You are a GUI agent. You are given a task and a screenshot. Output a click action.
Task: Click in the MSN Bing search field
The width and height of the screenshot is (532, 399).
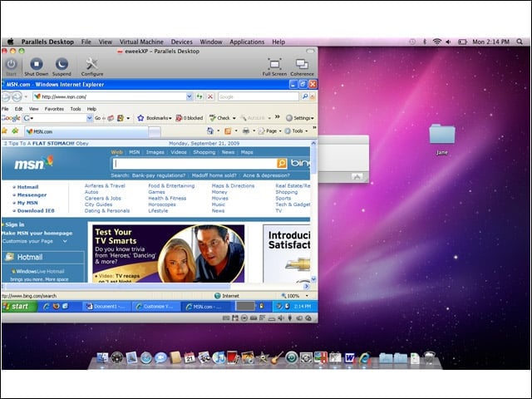click(195, 164)
